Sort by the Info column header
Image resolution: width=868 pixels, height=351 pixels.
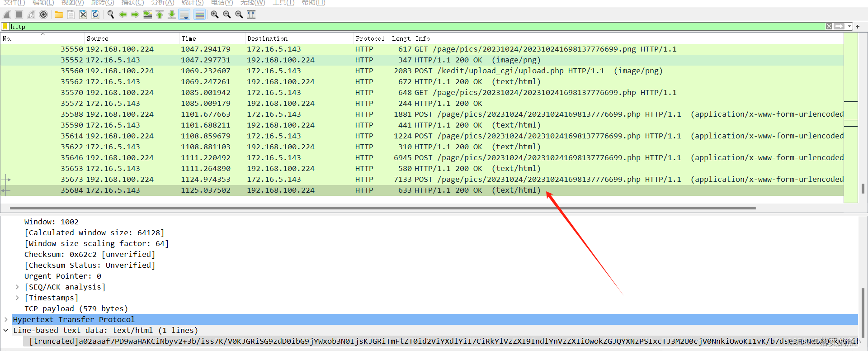(x=628, y=38)
